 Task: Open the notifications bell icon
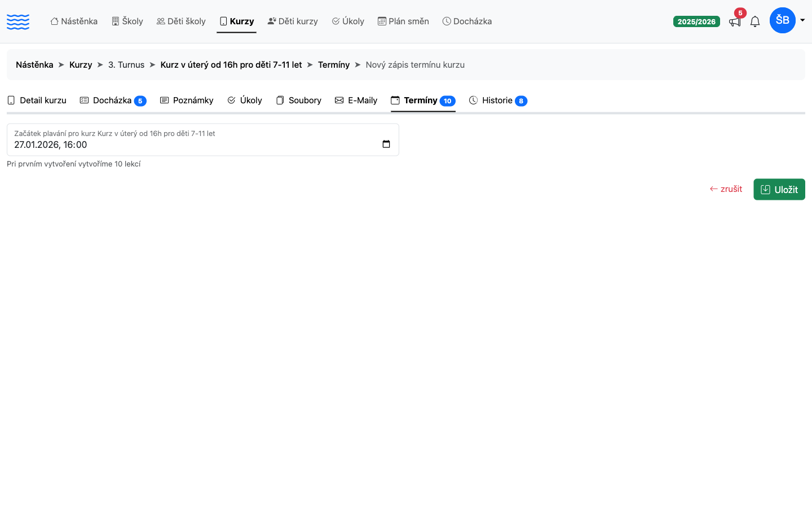coord(755,21)
